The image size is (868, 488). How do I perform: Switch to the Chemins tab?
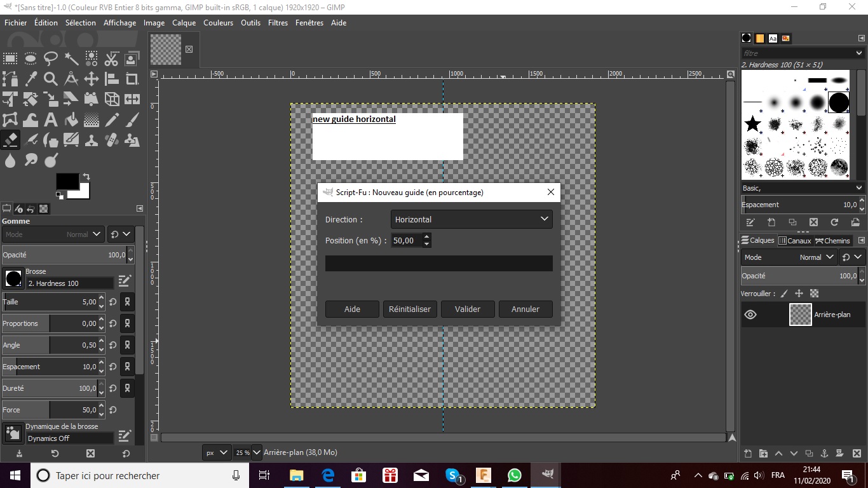point(832,241)
